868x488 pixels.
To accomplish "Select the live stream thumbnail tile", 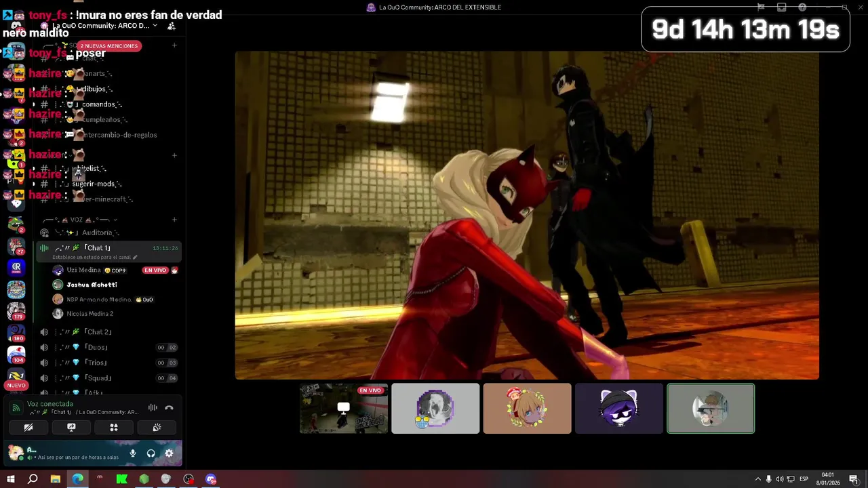I will (344, 408).
